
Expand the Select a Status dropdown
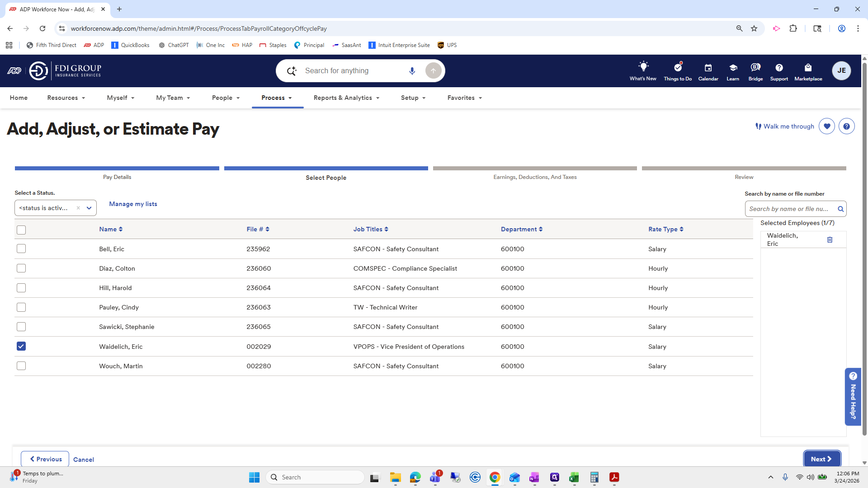(89, 208)
